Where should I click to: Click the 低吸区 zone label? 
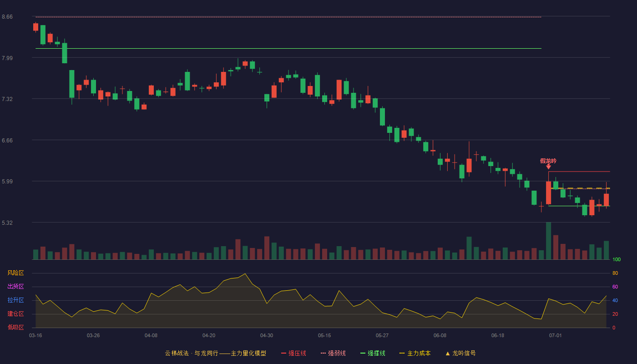click(16, 327)
